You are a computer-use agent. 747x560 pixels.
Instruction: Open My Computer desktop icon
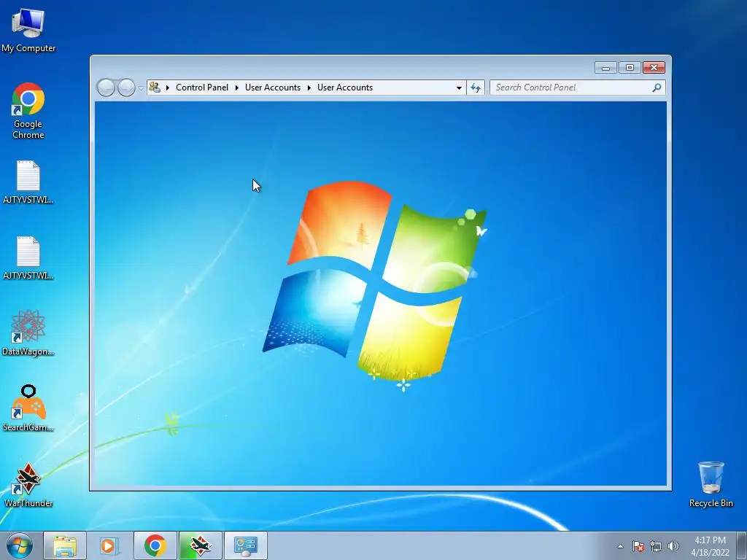28,29
